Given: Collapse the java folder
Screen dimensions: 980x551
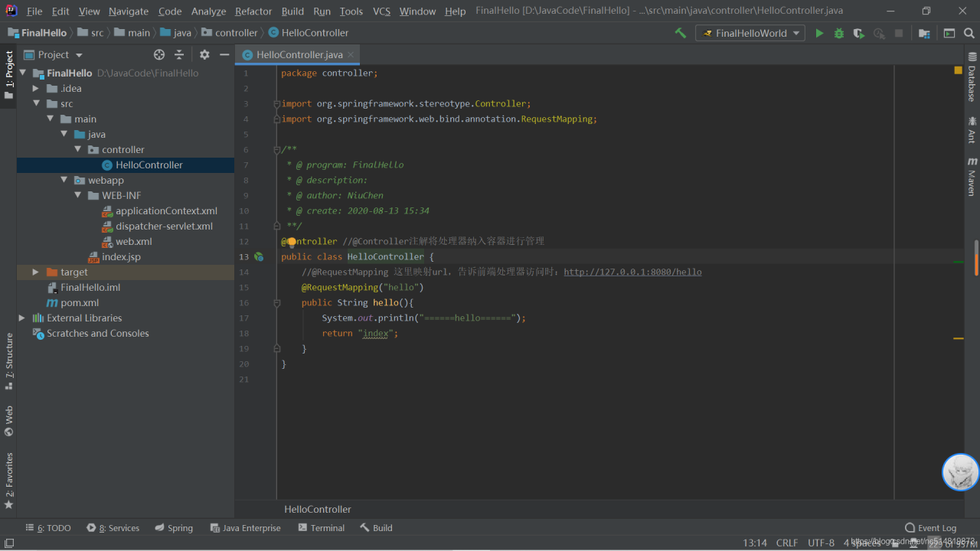Looking at the screenshot, I should click(x=64, y=134).
